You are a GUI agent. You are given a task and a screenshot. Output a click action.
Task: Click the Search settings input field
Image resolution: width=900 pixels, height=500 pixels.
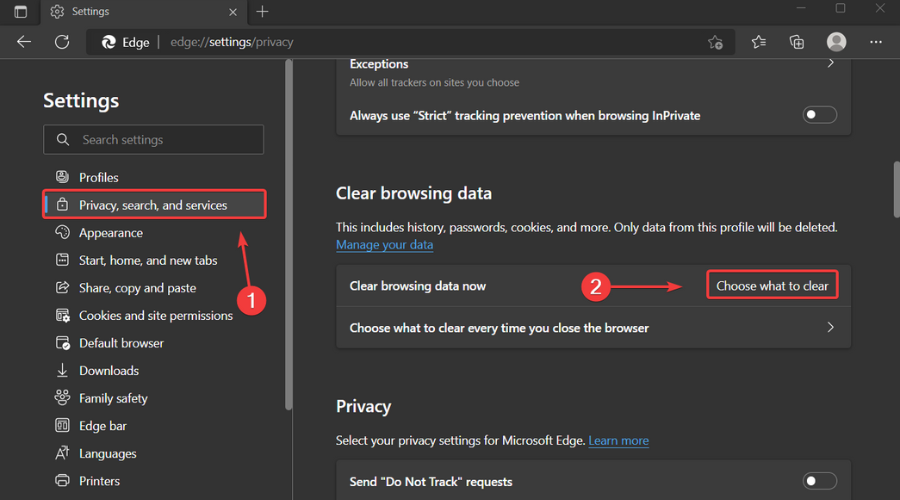[153, 139]
